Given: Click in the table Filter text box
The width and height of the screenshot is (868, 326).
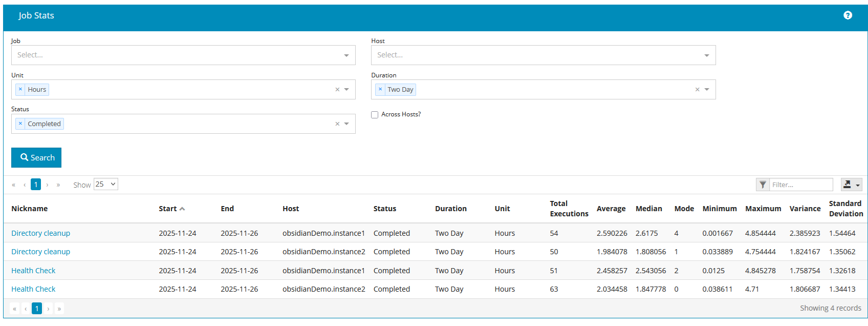Looking at the screenshot, I should [800, 185].
